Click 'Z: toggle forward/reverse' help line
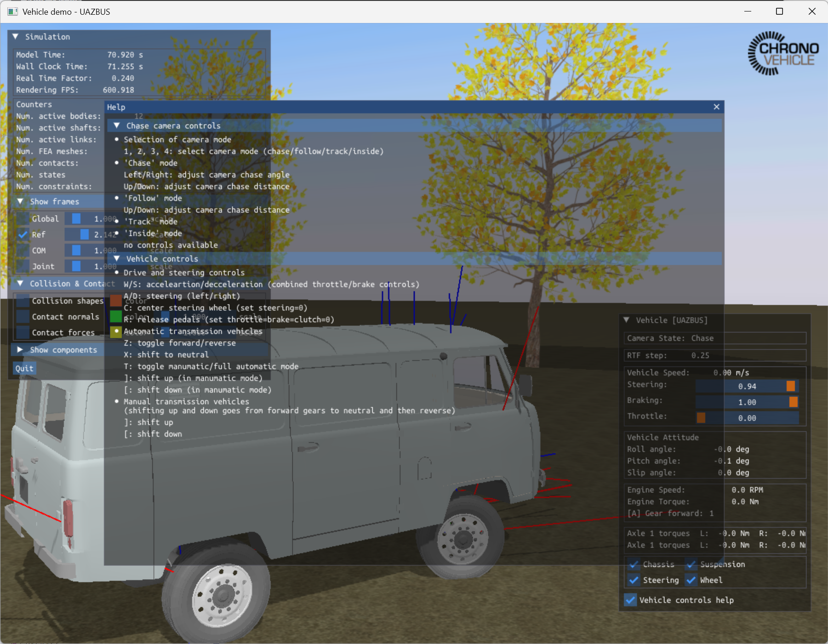This screenshot has width=828, height=644. pyautogui.click(x=180, y=343)
